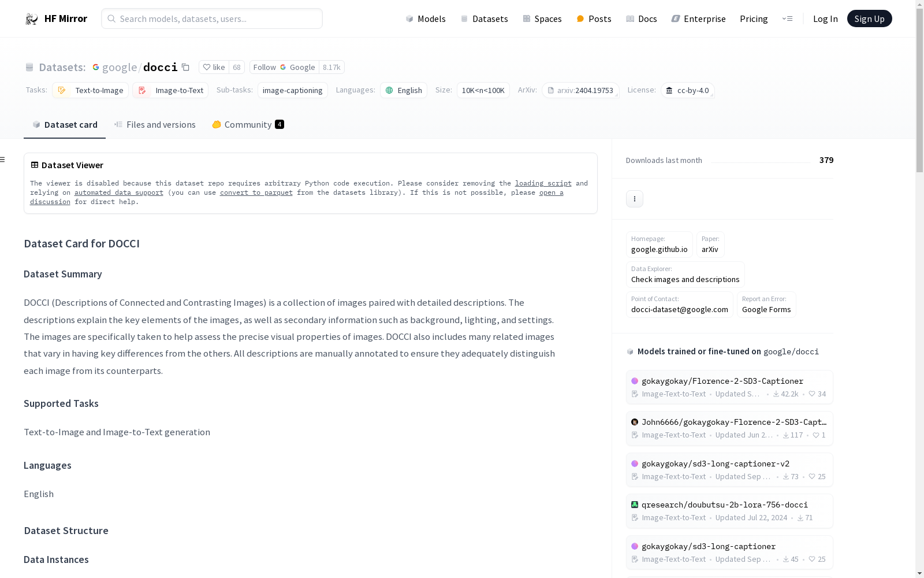The height and width of the screenshot is (578, 924).
Task: Click the scrollbar down arrow
Action: click(x=919, y=573)
